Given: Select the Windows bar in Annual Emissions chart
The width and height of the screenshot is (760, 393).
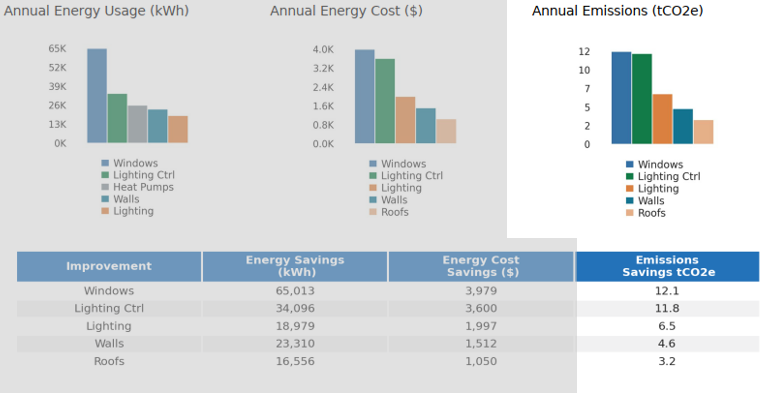Looking at the screenshot, I should [x=621, y=98].
